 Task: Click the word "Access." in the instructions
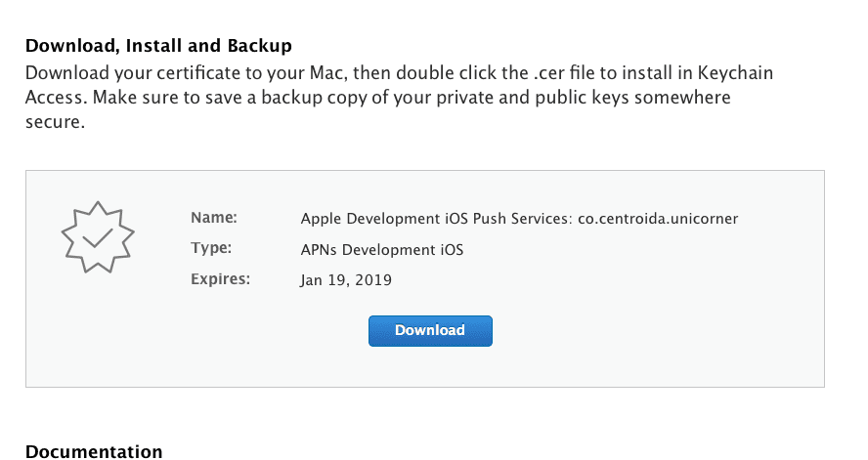(55, 99)
